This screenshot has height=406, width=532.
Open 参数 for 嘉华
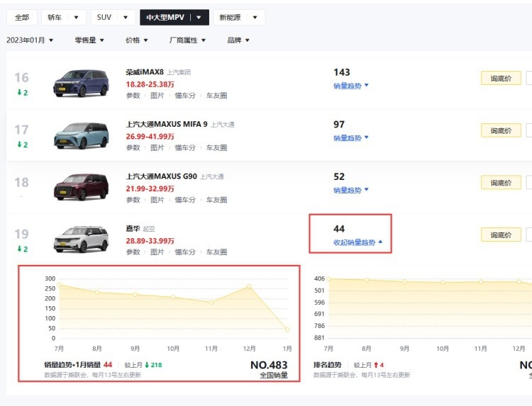[x=133, y=252]
